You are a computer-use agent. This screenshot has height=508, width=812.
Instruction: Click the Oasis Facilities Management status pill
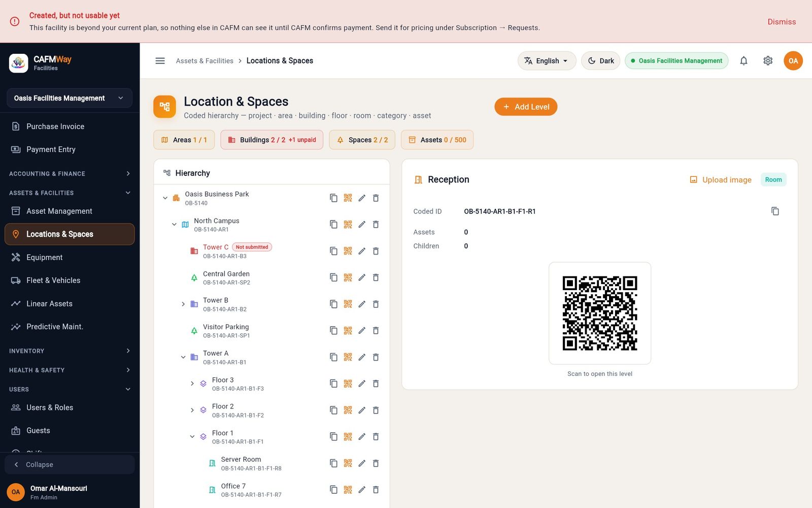coord(676,61)
